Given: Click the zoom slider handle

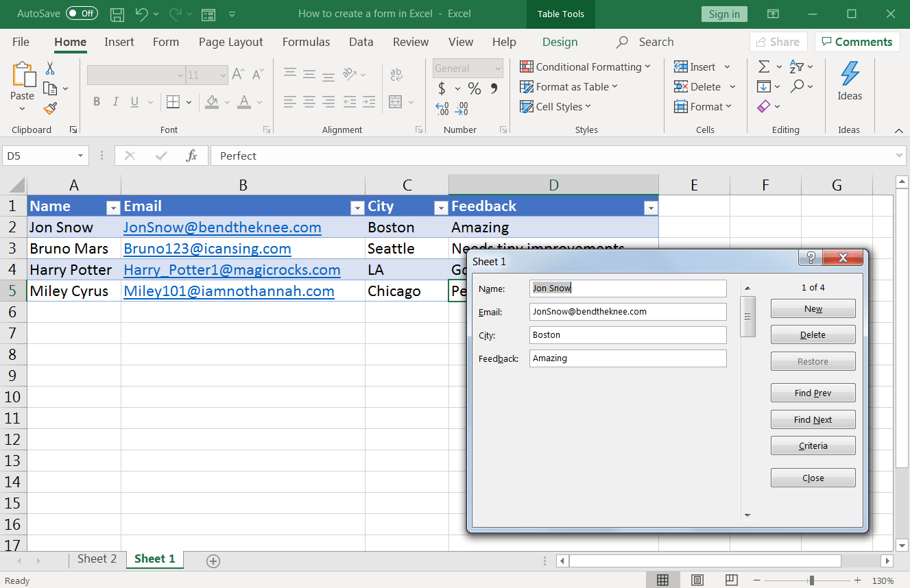Looking at the screenshot, I should (x=811, y=580).
